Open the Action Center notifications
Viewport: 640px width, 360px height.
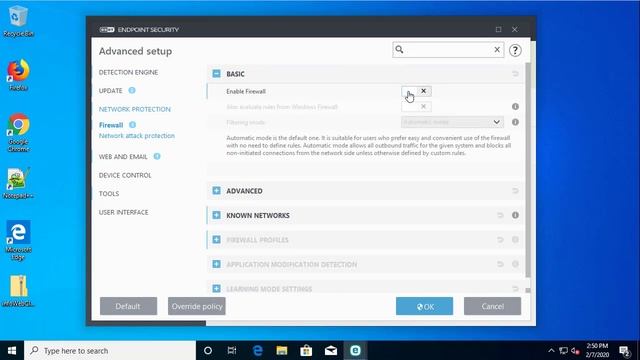[x=624, y=351]
